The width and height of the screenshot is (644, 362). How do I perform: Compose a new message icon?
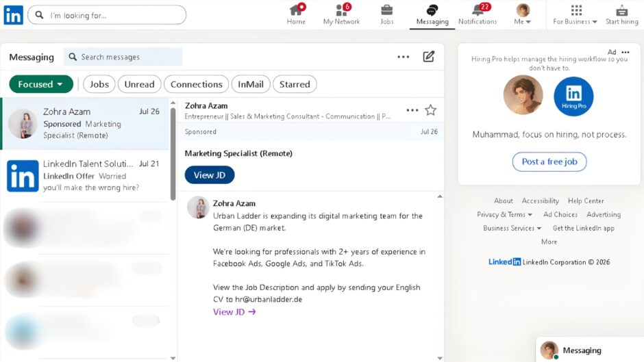(x=428, y=56)
